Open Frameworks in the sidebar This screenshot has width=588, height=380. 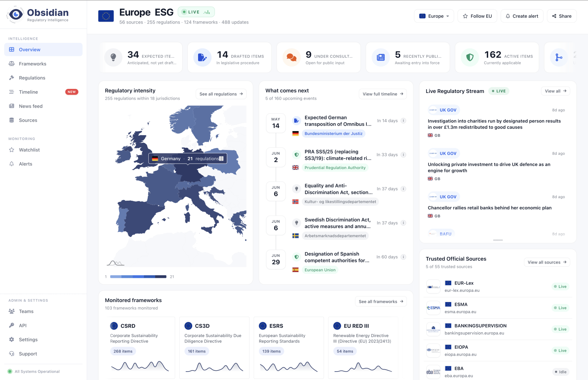pyautogui.click(x=43, y=64)
